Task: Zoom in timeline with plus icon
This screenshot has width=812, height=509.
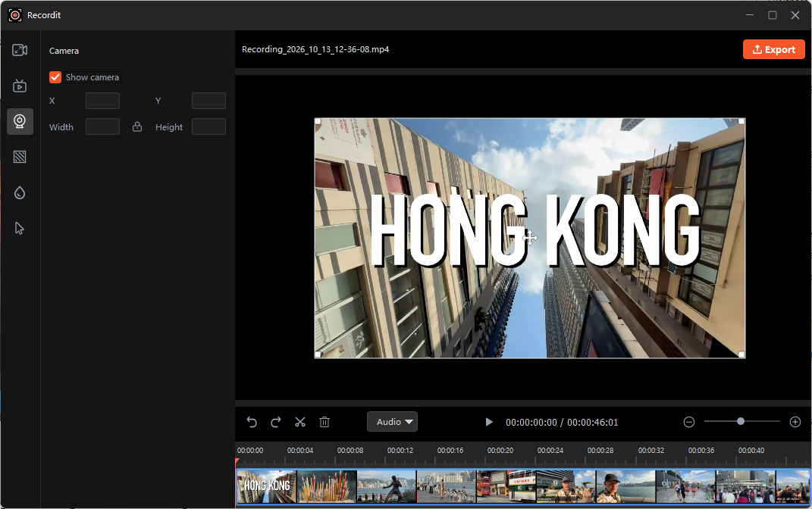Action: [795, 422]
